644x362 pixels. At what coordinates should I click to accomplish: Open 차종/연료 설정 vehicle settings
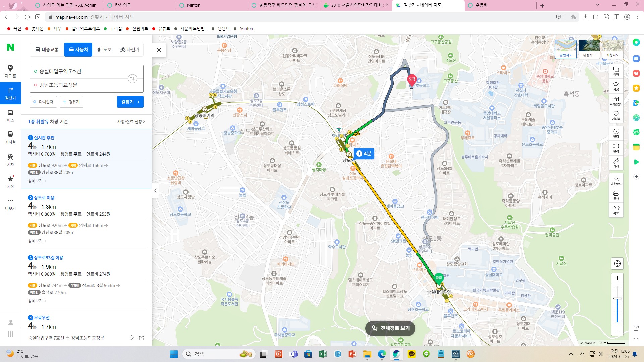131,122
